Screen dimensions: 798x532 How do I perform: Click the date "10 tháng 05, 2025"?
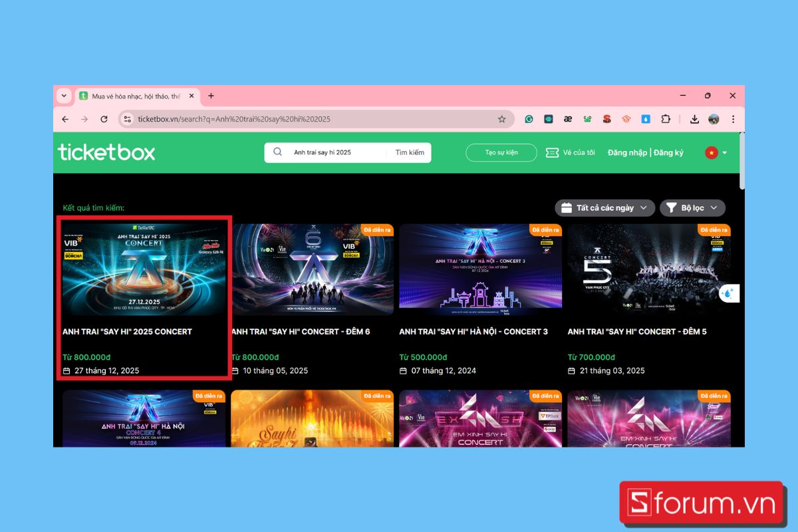click(x=275, y=370)
